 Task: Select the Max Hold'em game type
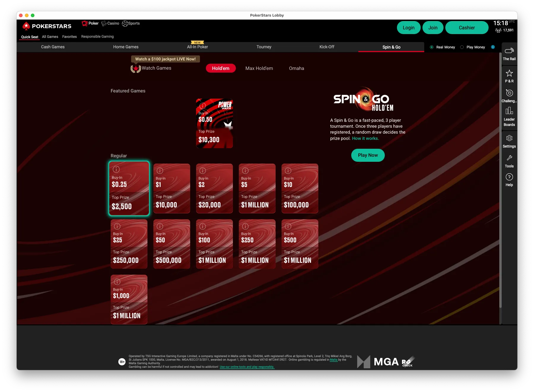pos(259,68)
